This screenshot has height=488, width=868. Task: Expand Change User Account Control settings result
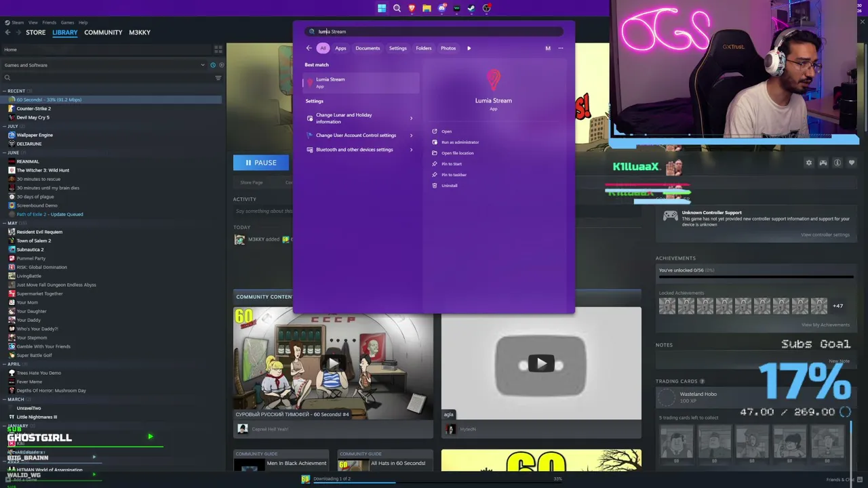pyautogui.click(x=411, y=136)
